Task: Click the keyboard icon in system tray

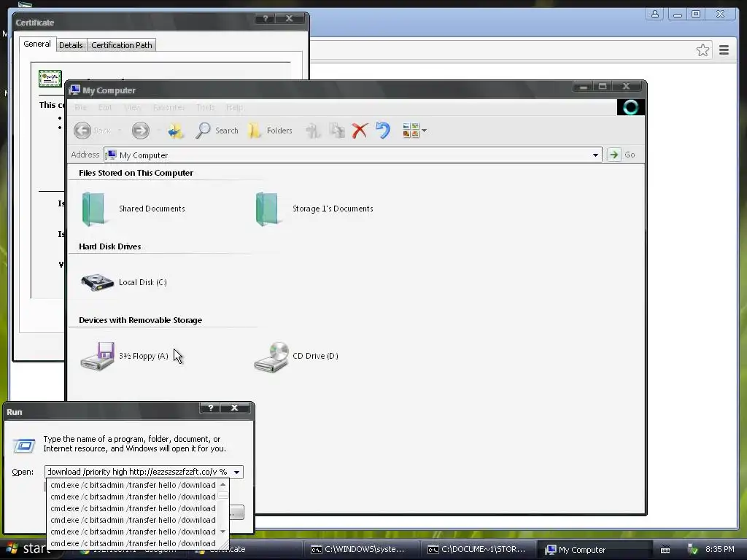Action: [665, 550]
